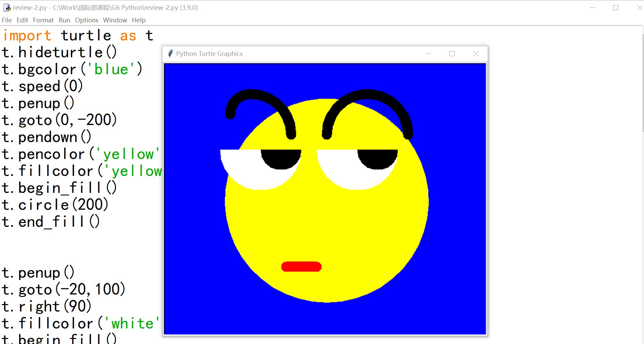This screenshot has height=344, width=644.
Task: Open the Edit menu
Action: coord(22,20)
